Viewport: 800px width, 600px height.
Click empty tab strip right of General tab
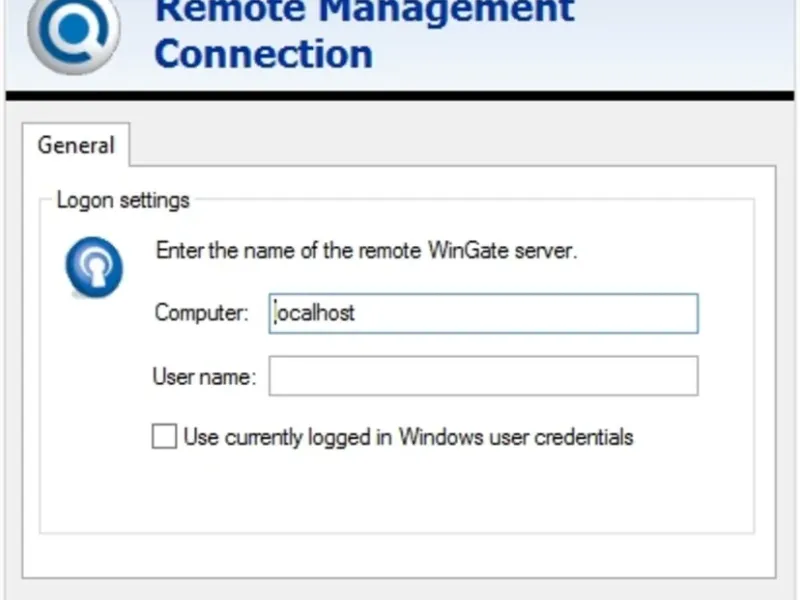pyautogui.click(x=450, y=145)
